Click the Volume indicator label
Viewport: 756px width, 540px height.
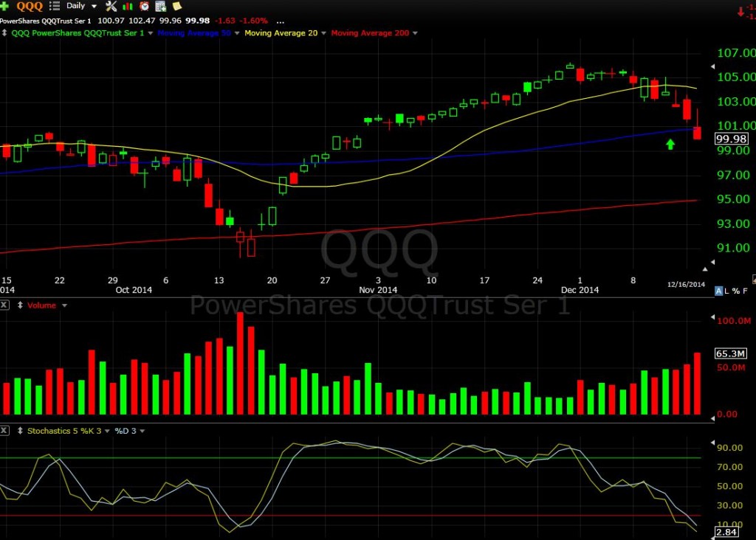click(41, 305)
